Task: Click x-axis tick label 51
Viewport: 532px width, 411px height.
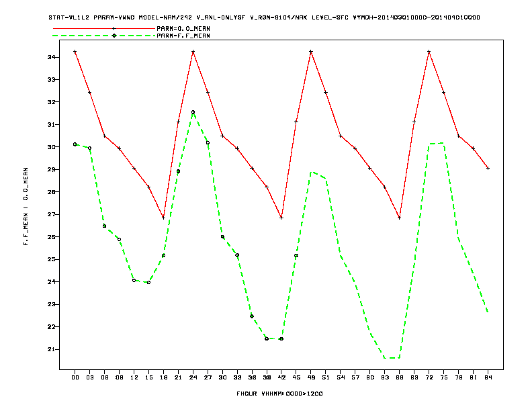Action: [x=326, y=377]
